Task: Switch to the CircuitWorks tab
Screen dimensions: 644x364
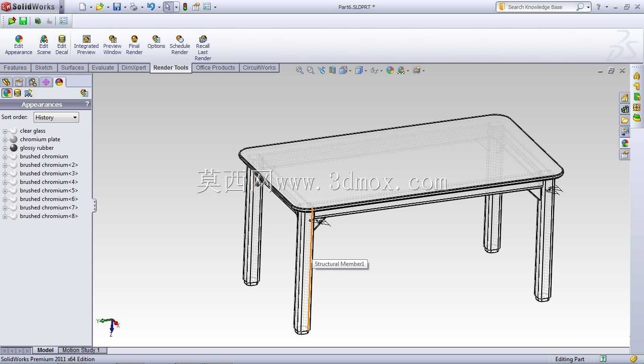Action: [259, 68]
